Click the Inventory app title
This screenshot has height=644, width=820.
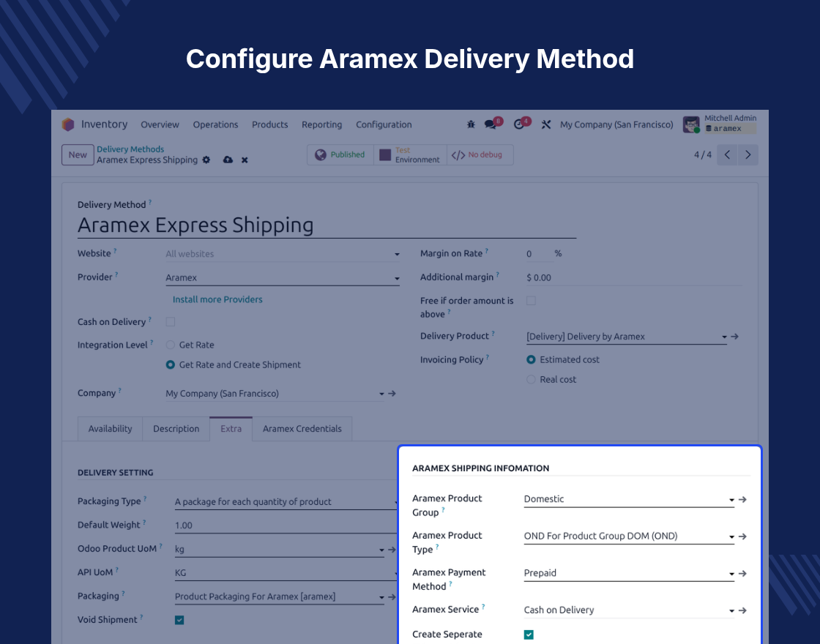[x=105, y=124]
